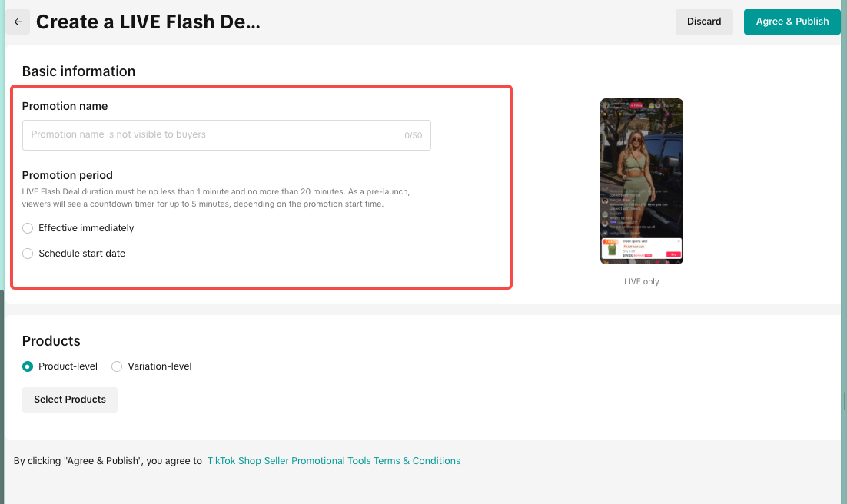This screenshot has width=847, height=504.
Task: Focus the Promotion name text field
Action: 215,134
